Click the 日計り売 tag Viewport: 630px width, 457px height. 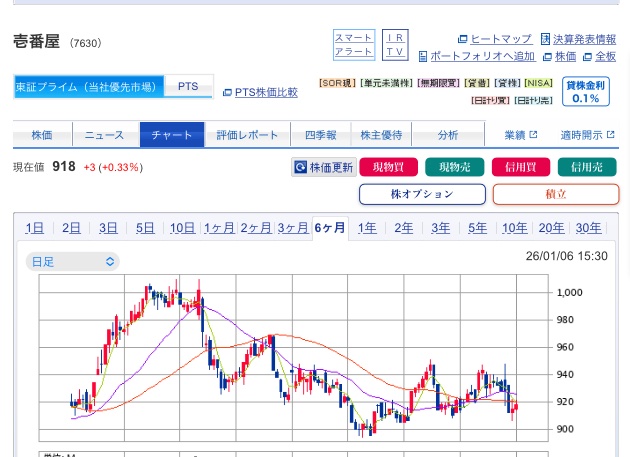click(534, 100)
